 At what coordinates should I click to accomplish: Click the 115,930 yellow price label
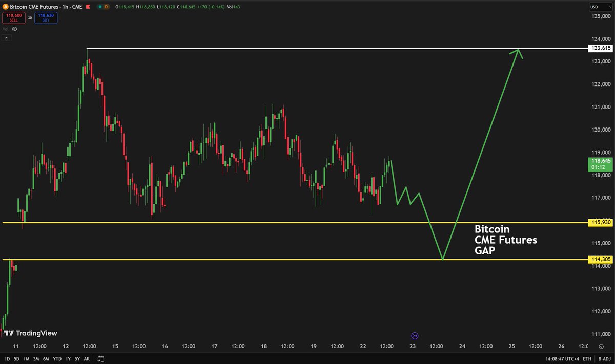point(600,223)
